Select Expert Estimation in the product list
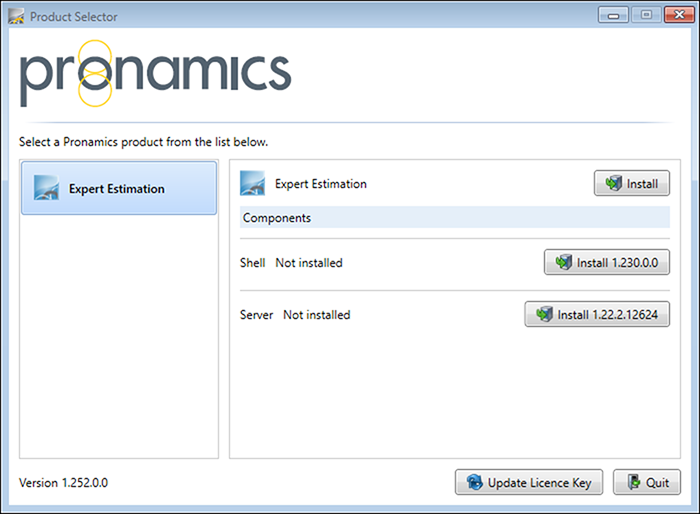This screenshot has height=514, width=700. 118,188
